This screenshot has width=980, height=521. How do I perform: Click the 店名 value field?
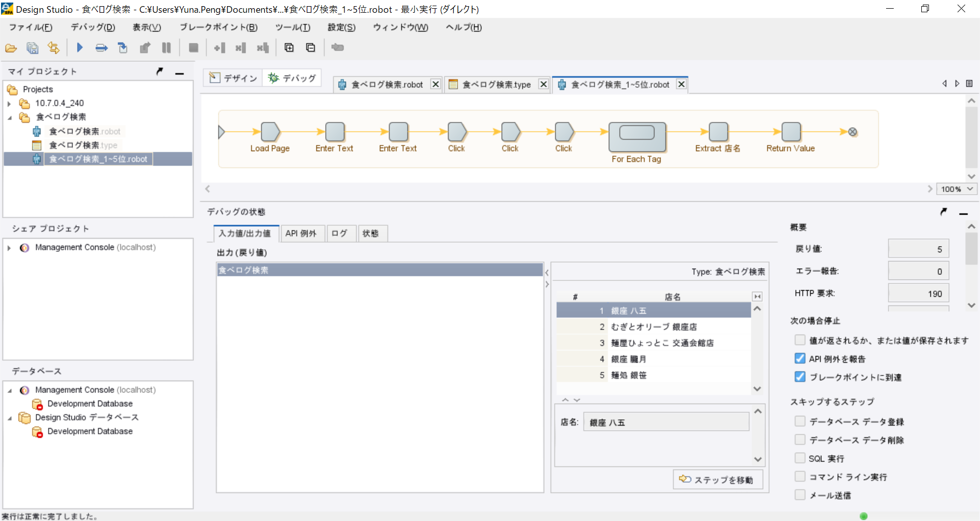(666, 422)
